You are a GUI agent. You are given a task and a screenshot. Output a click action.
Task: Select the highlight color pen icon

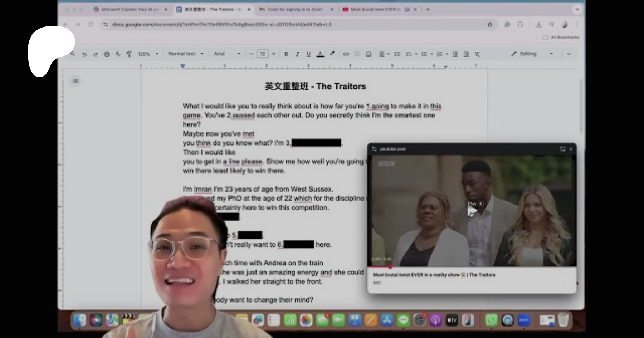coord(332,54)
